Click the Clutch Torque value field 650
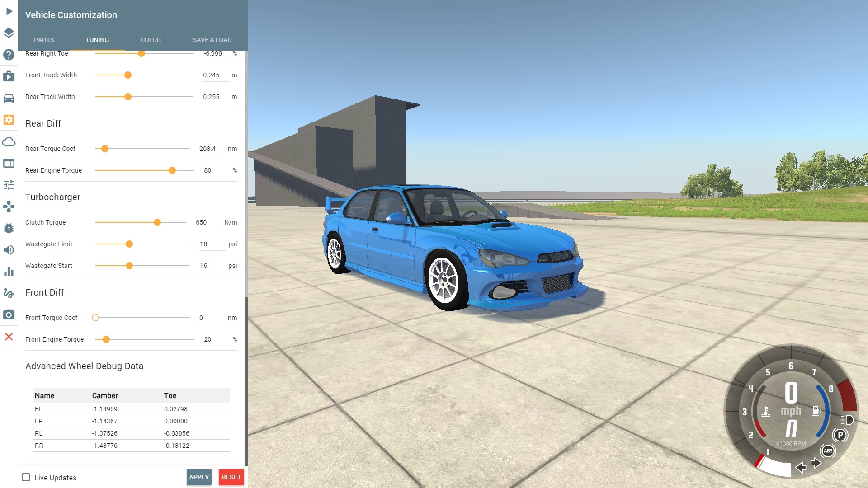 tap(208, 223)
